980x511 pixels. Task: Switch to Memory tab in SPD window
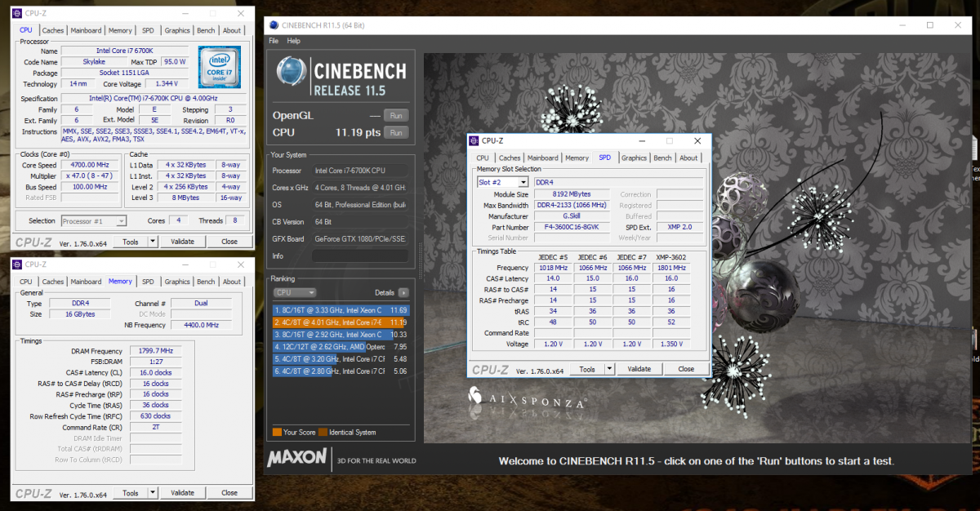coord(577,158)
